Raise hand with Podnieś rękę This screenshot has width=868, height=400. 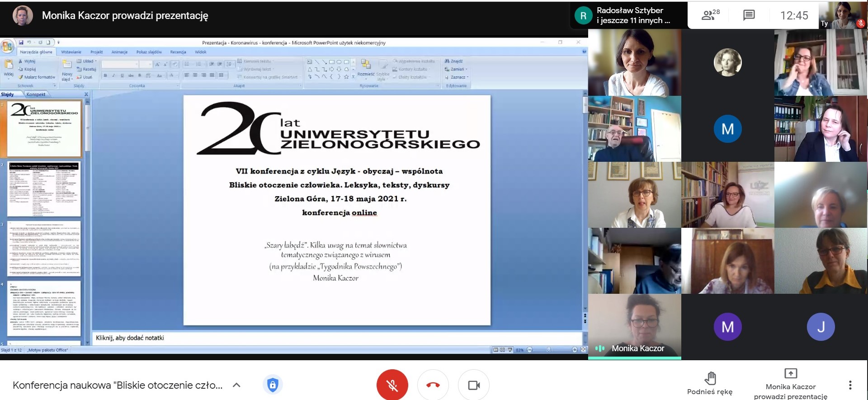[710, 383]
